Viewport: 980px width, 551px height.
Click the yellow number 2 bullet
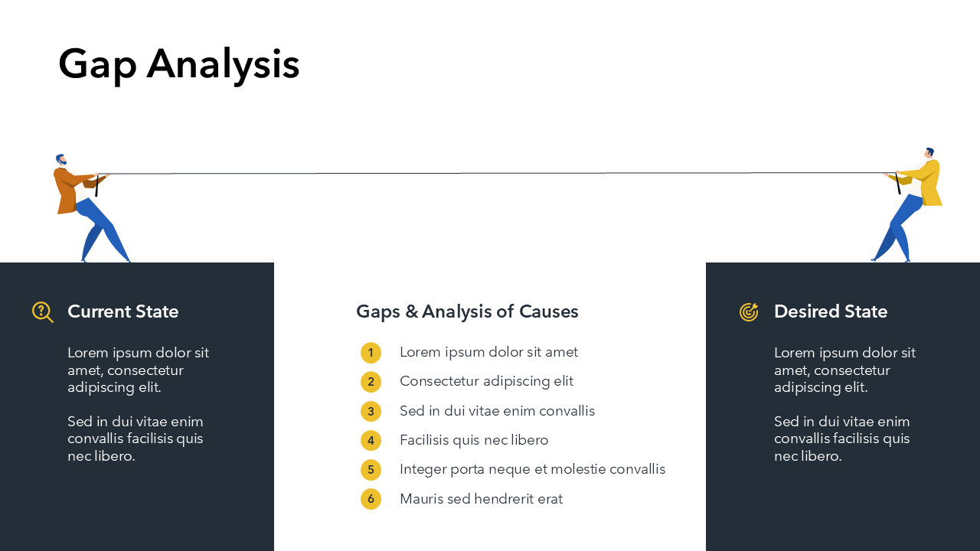tap(371, 382)
